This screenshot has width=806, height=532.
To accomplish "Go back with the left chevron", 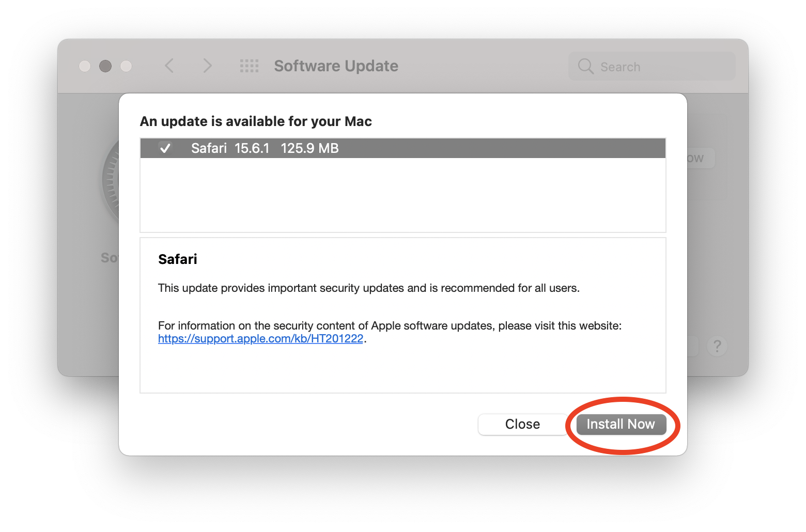I will point(169,66).
